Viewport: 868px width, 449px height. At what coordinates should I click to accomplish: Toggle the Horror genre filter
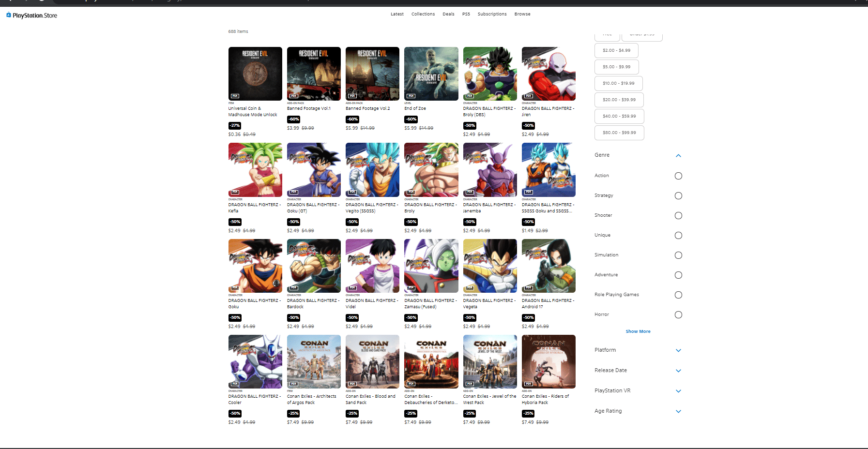(678, 315)
